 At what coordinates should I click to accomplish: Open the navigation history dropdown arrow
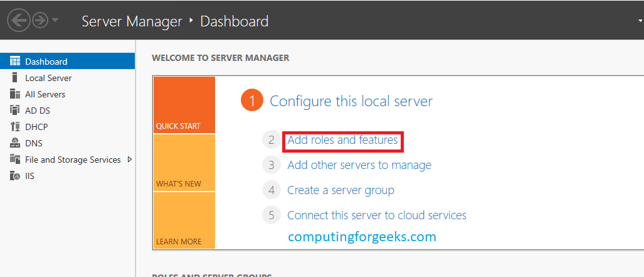[x=55, y=21]
